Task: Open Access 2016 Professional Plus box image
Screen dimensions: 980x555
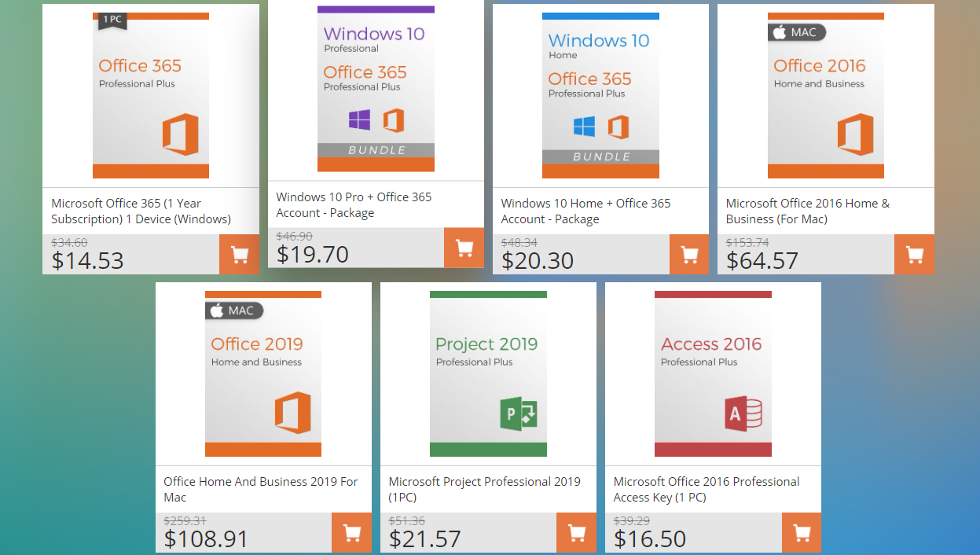Action: pyautogui.click(x=713, y=373)
